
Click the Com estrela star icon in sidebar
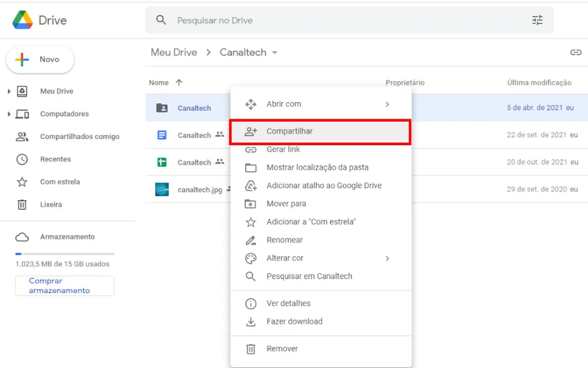(22, 182)
